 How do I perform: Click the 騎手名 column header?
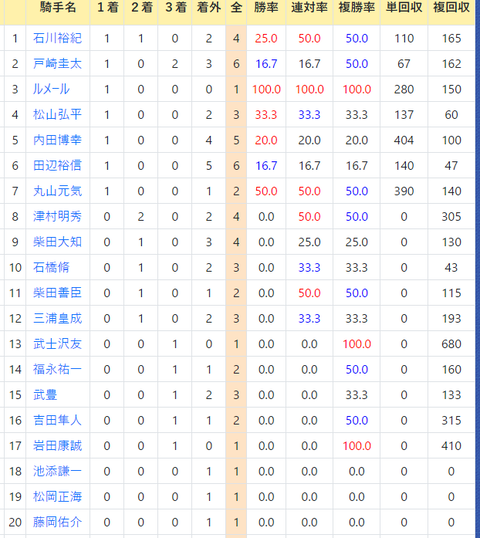click(x=58, y=8)
